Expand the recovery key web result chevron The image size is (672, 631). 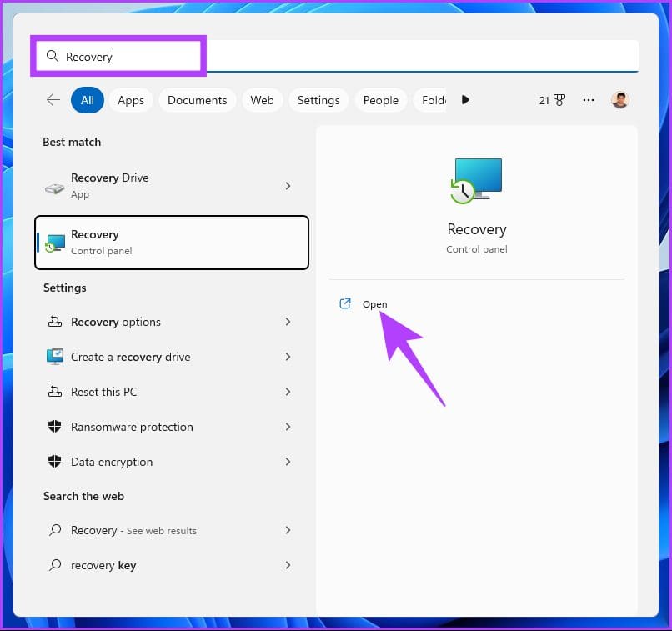(x=288, y=565)
